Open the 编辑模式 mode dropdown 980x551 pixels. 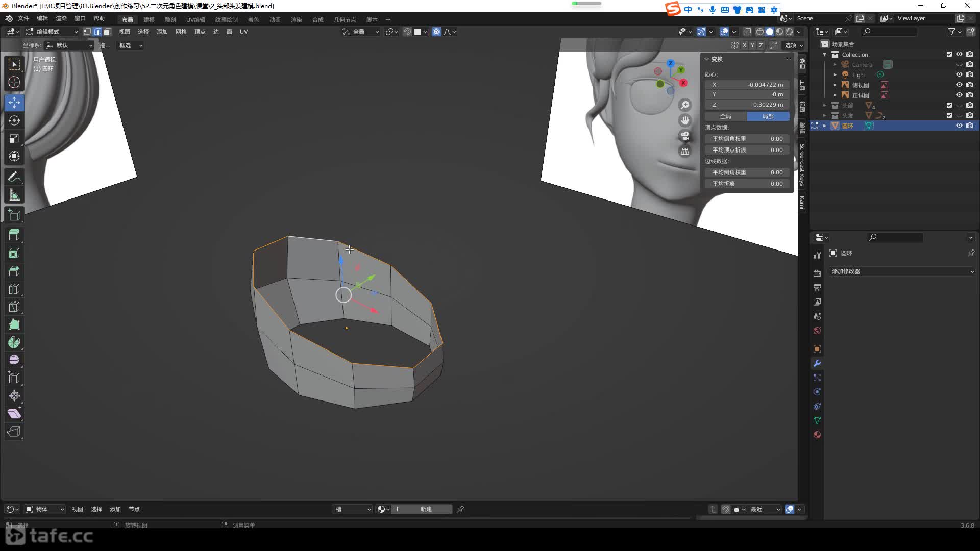52,32
